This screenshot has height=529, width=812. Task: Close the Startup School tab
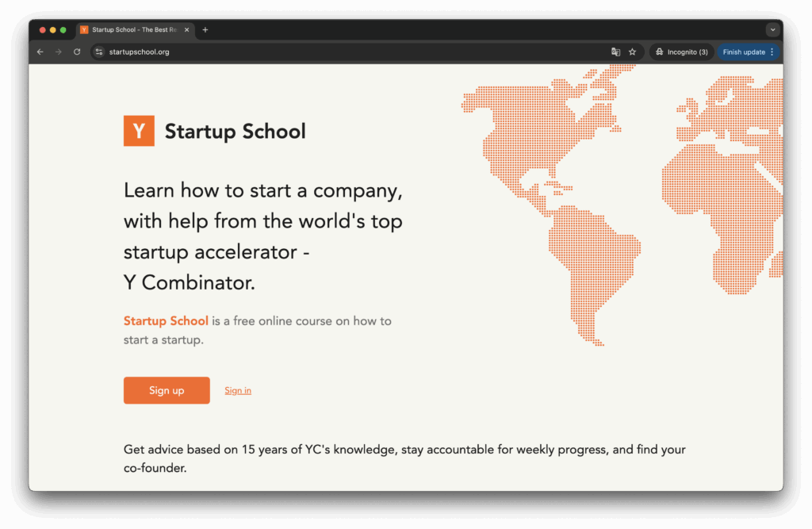[186, 30]
